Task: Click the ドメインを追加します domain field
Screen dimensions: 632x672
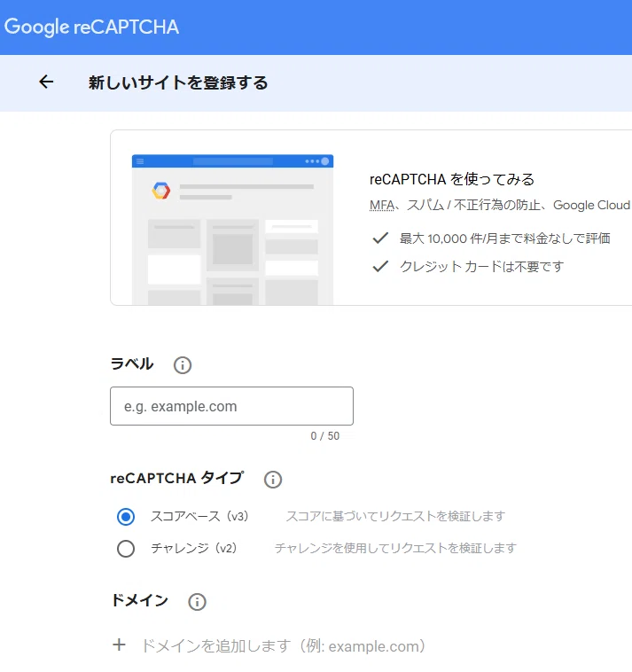Action: [284, 646]
